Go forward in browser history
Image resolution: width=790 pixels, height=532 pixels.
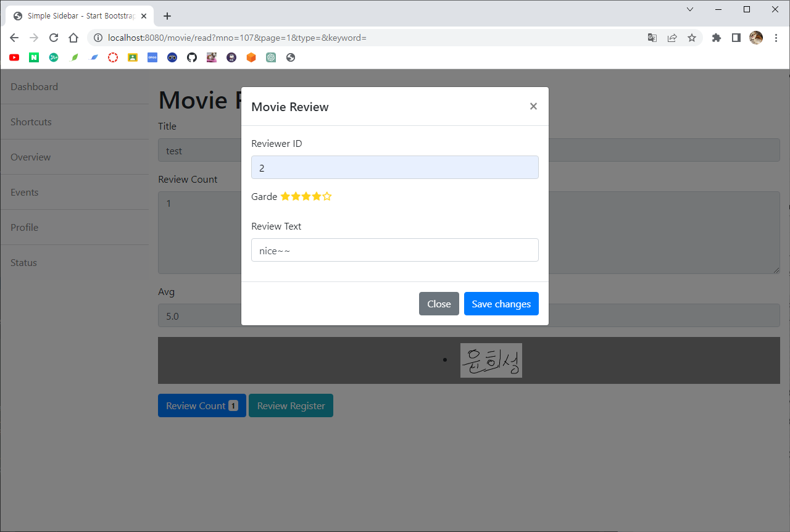click(34, 38)
